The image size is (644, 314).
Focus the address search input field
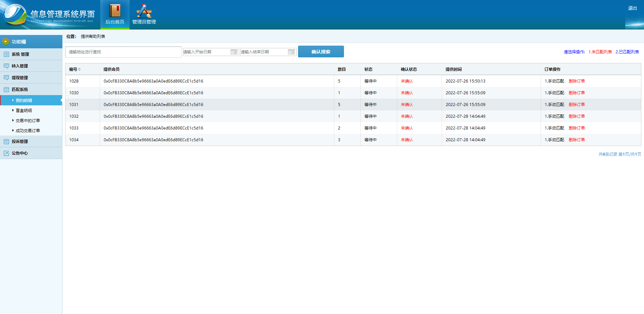(x=123, y=52)
